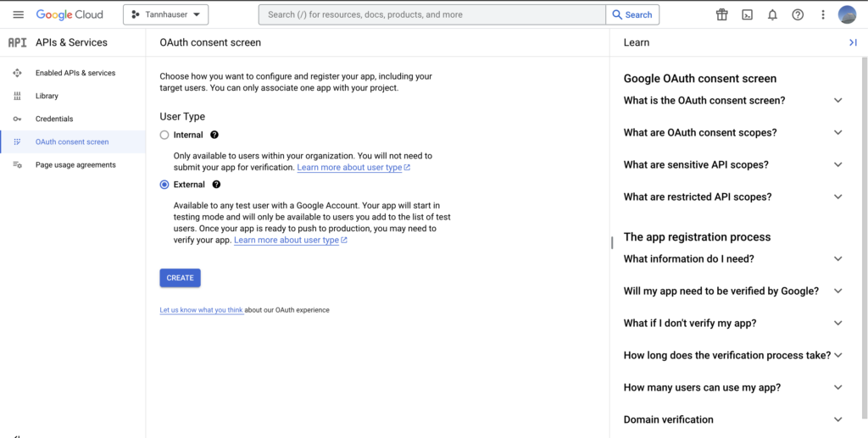868x438 pixels.
Task: Expand "What is the OAuth consent screen?"
Action: pos(733,101)
